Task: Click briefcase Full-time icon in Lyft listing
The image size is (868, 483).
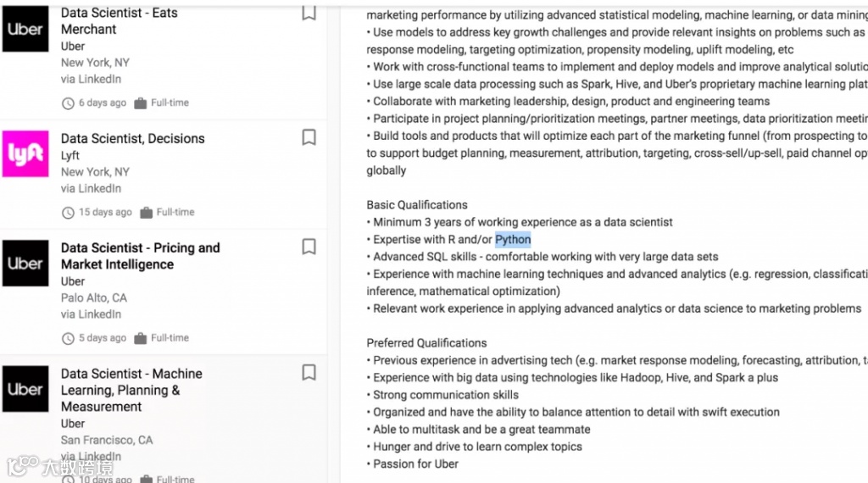Action: point(146,213)
